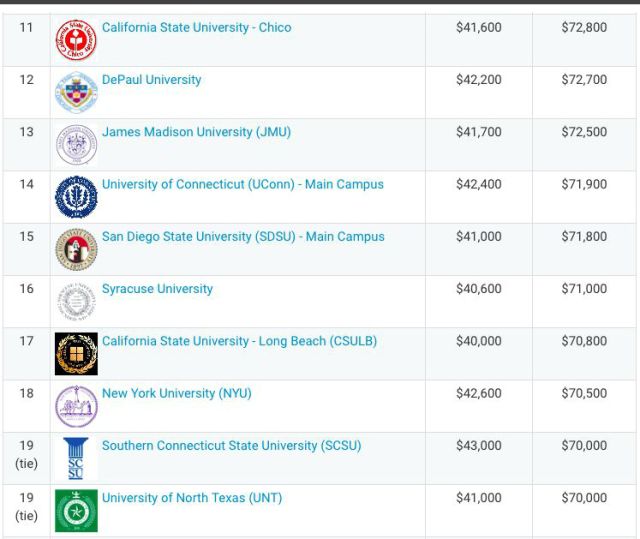Click the green University of North Texas logo
The image size is (640, 539).
(x=76, y=510)
